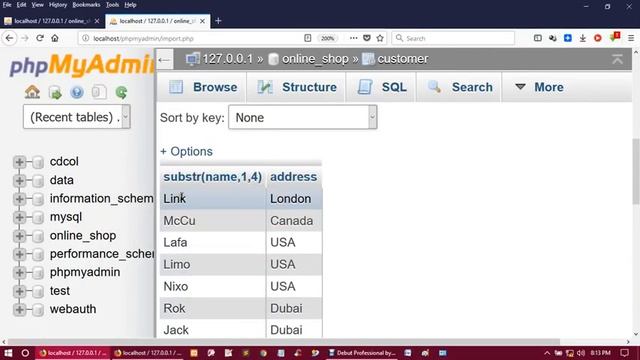The height and width of the screenshot is (360, 640).
Task: Go back in browser history
Action: tap(10, 38)
